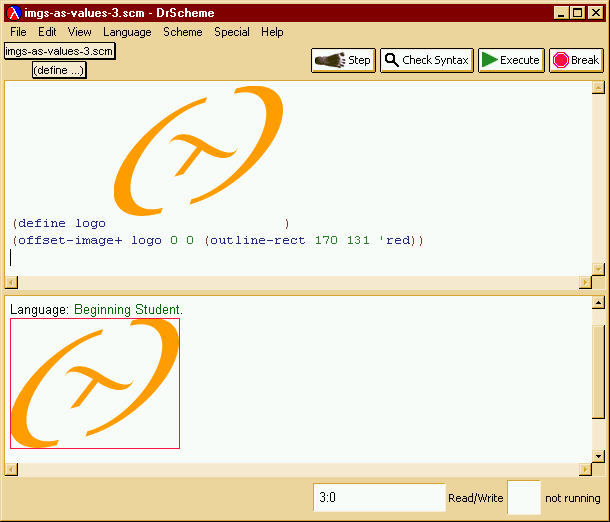Click the 'define' keyword in the editor
The height and width of the screenshot is (522, 610).
coord(42,223)
